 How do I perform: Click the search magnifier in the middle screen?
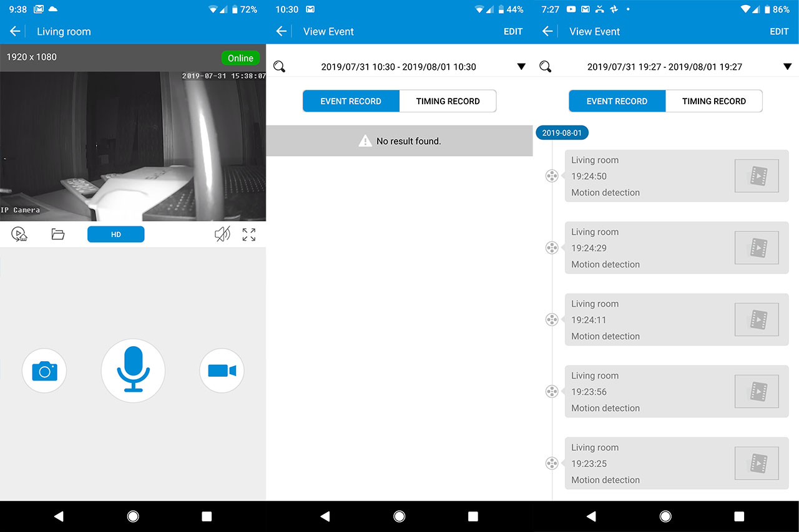[x=280, y=67]
